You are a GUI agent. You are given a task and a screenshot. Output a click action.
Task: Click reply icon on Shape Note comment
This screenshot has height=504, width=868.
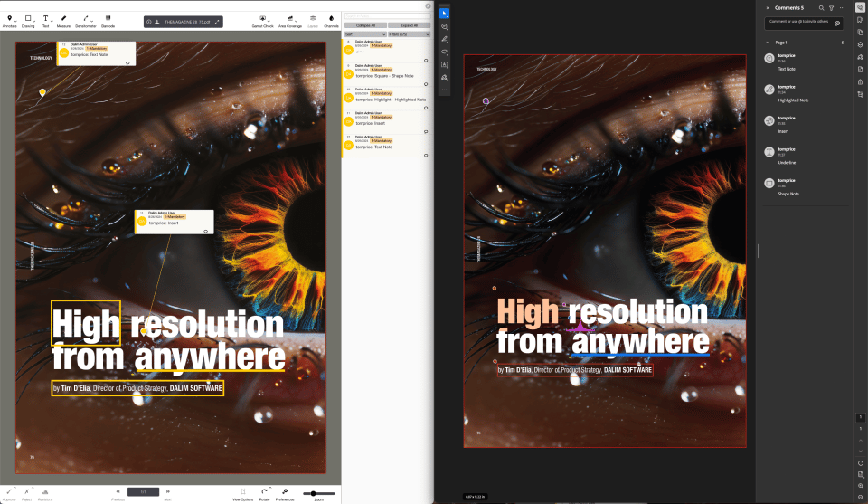point(426,84)
